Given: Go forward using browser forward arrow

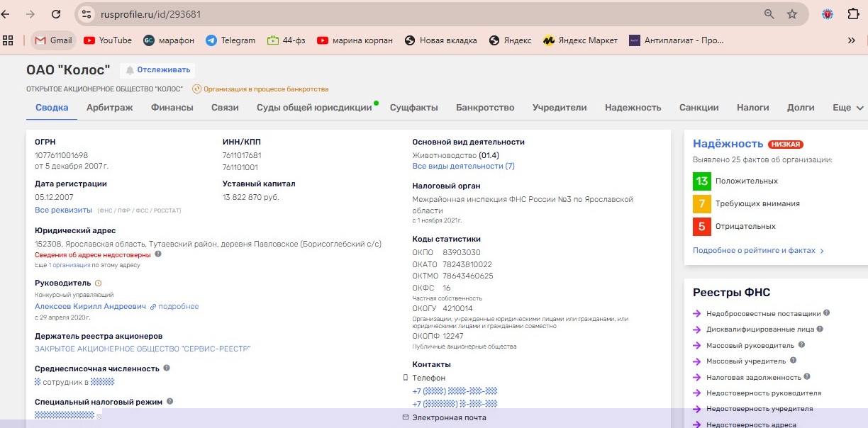Looking at the screenshot, I should (x=30, y=14).
